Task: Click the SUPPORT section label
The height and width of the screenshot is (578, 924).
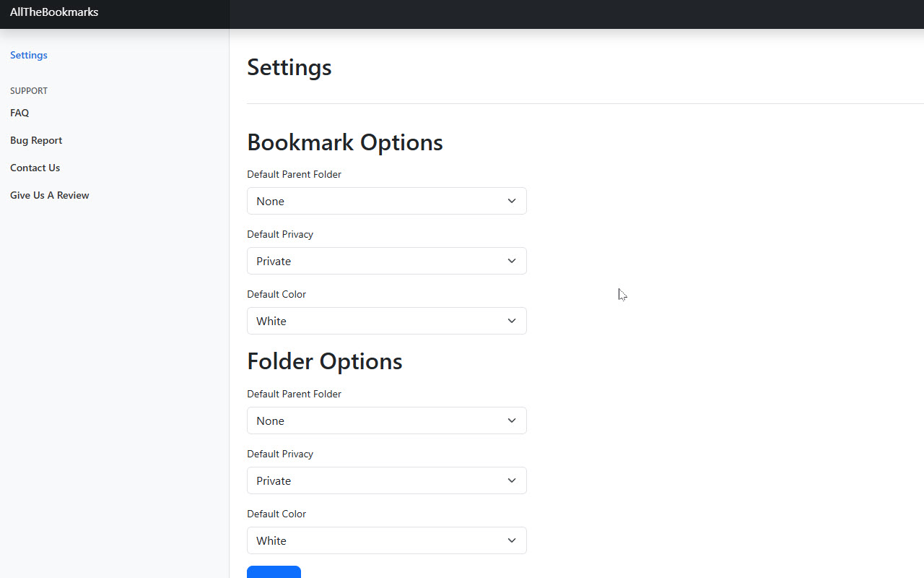Action: click(x=29, y=91)
